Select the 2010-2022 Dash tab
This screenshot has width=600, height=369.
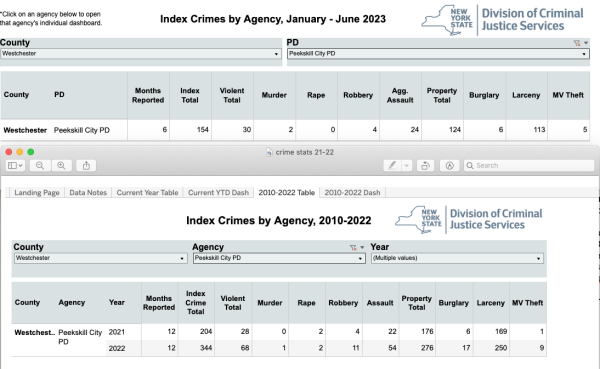(x=352, y=193)
